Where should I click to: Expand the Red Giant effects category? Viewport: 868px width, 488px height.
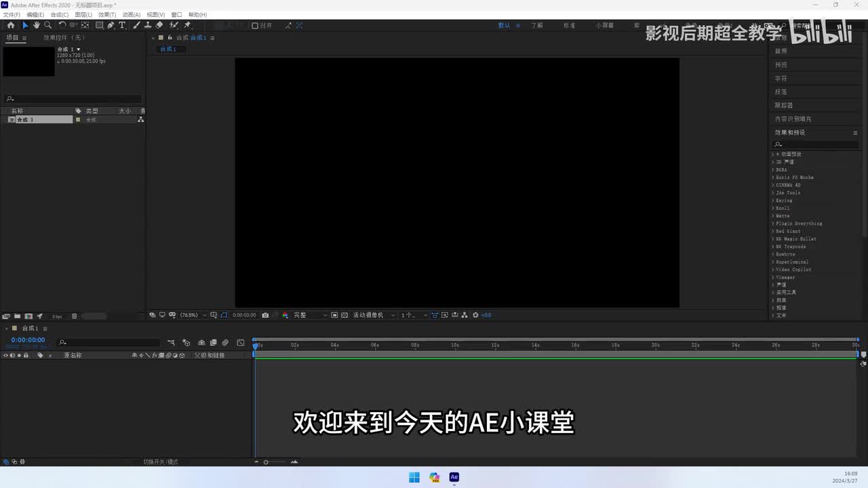(x=772, y=231)
